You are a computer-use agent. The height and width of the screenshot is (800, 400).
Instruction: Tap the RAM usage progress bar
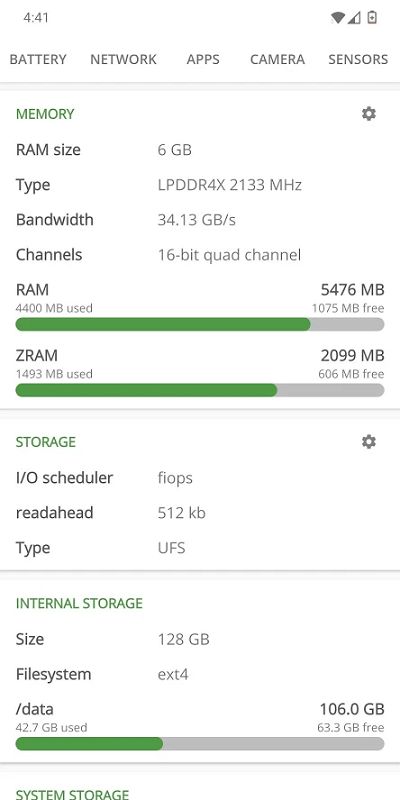[x=200, y=324]
